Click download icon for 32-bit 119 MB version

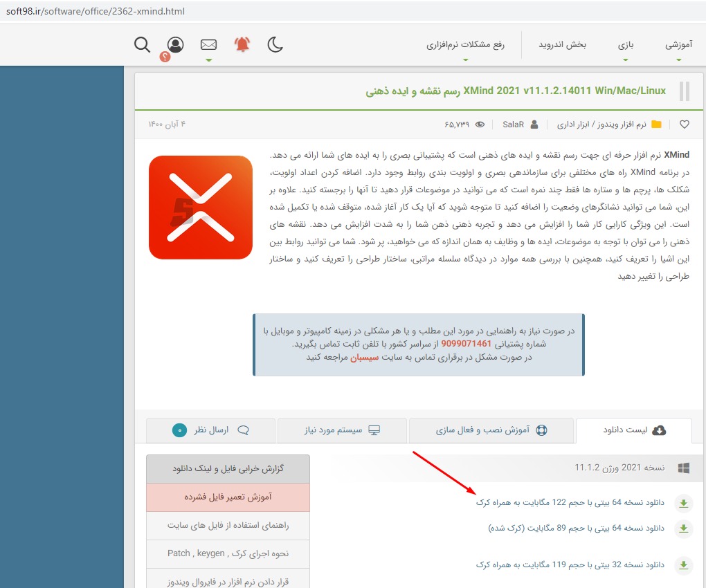point(684,565)
